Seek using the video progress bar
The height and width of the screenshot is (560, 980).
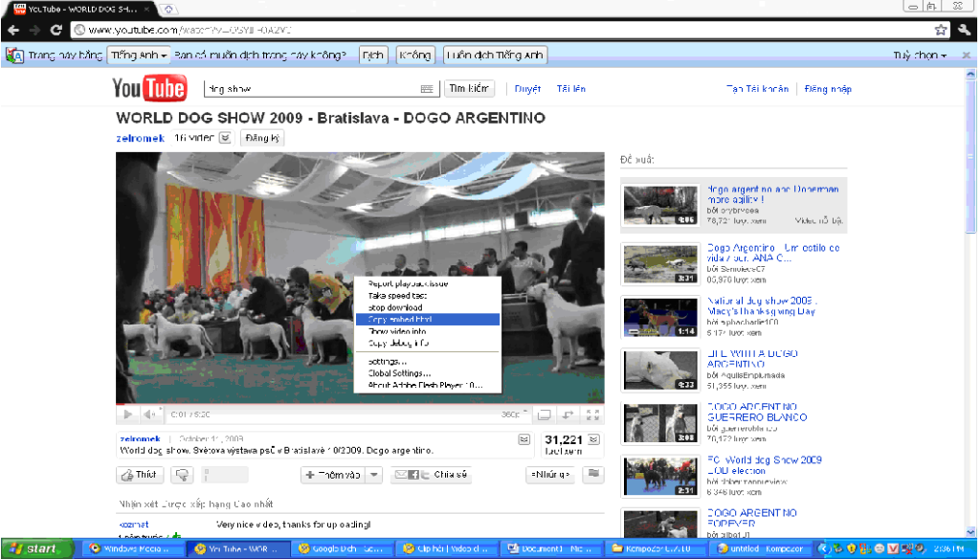[360, 404]
